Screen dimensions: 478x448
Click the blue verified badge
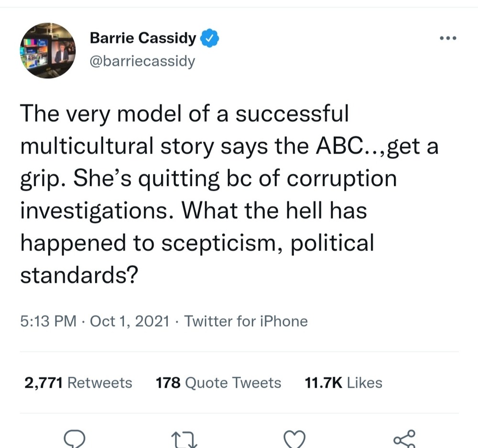coord(209,38)
